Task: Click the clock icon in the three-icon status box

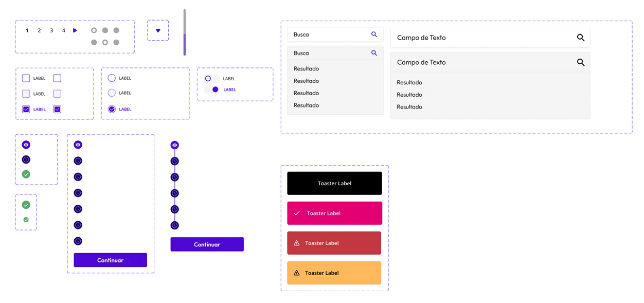Action: [x=26, y=159]
